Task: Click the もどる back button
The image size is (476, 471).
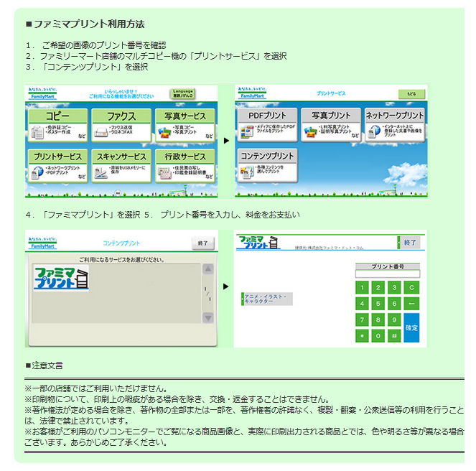Action: pyautogui.click(x=411, y=94)
